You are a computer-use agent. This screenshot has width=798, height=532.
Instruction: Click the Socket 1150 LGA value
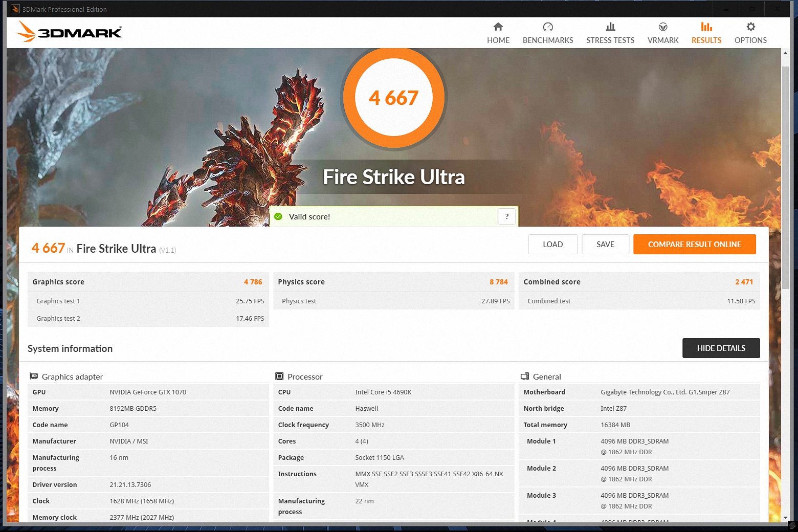pyautogui.click(x=380, y=457)
